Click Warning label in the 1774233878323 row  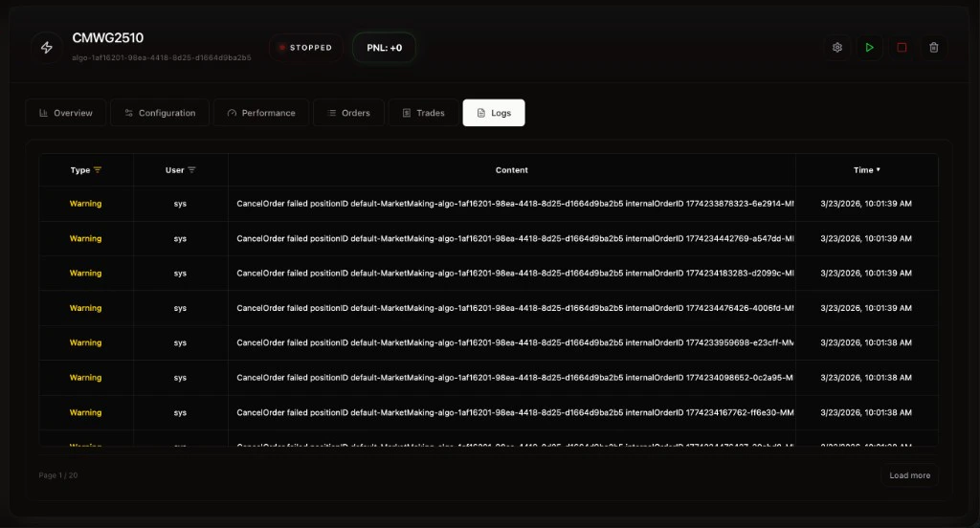pos(85,204)
